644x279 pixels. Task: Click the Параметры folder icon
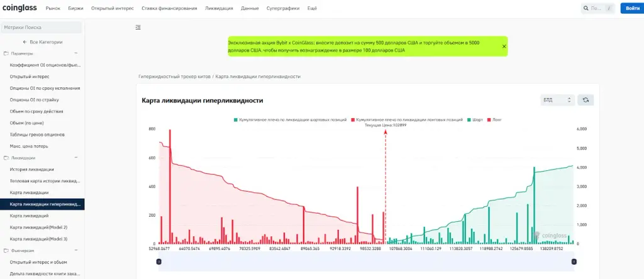tap(6, 53)
